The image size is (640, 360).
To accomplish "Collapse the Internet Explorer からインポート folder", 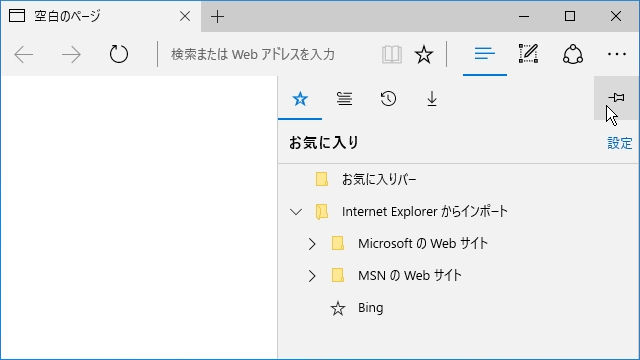I will tap(296, 212).
